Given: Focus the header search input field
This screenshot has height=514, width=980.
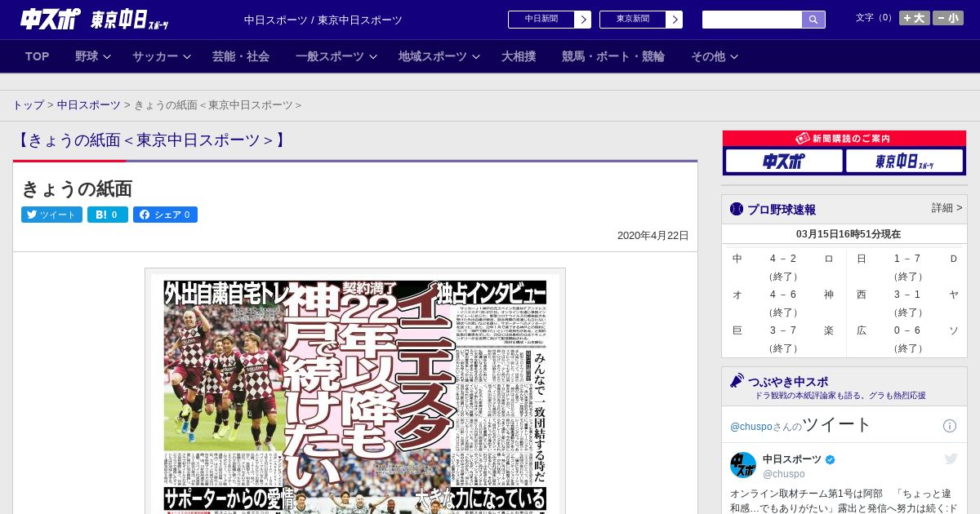Looking at the screenshot, I should (752, 20).
